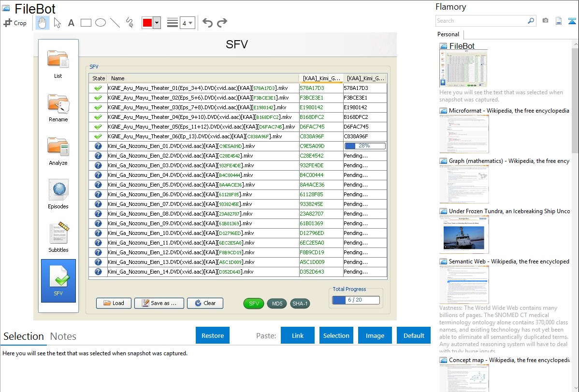Undo the last annotation
579x392 pixels.
(207, 23)
